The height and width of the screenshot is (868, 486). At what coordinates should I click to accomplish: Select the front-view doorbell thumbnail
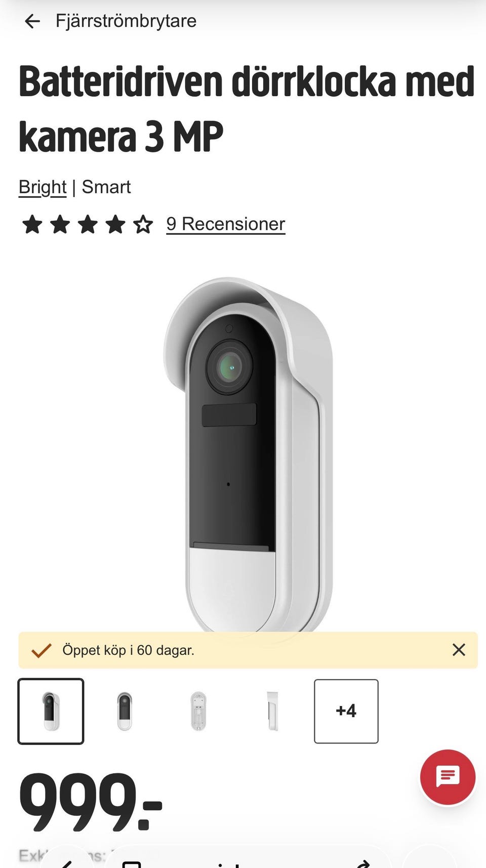point(125,711)
